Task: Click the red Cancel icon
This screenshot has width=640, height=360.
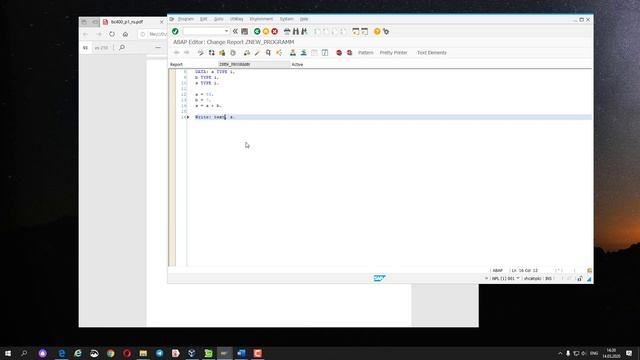Action: (275, 31)
